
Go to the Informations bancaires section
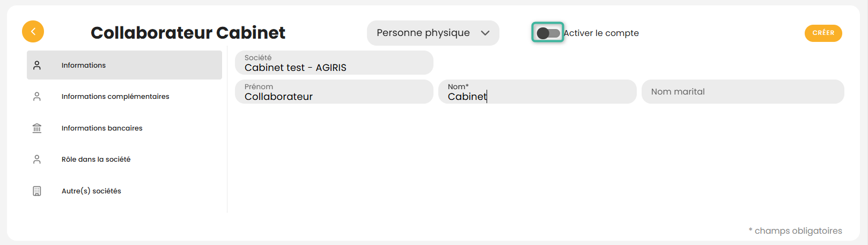[102, 128]
